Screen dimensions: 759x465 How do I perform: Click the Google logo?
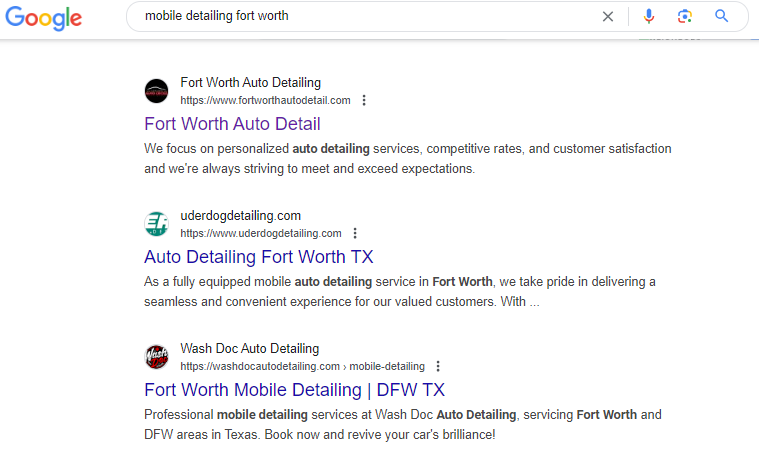(x=44, y=17)
